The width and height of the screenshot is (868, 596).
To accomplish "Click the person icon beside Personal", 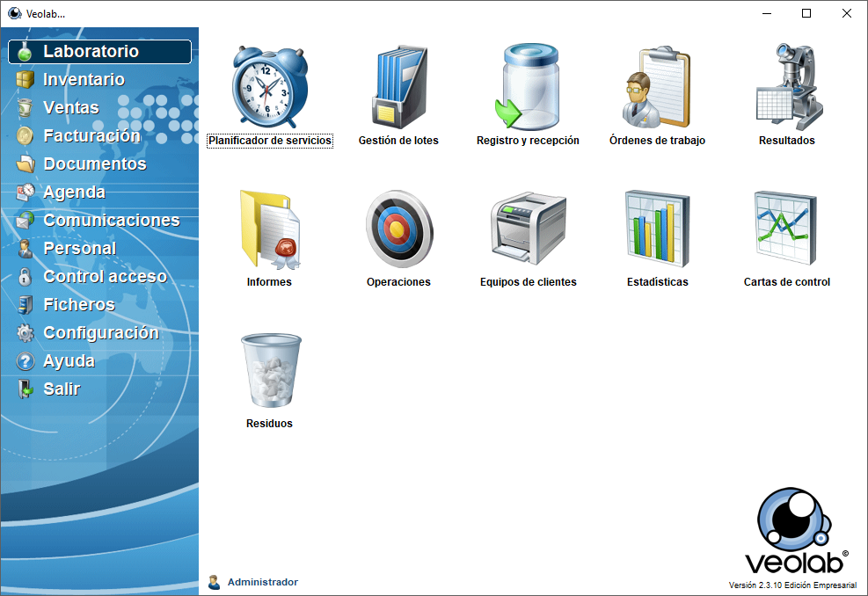I will tap(25, 249).
